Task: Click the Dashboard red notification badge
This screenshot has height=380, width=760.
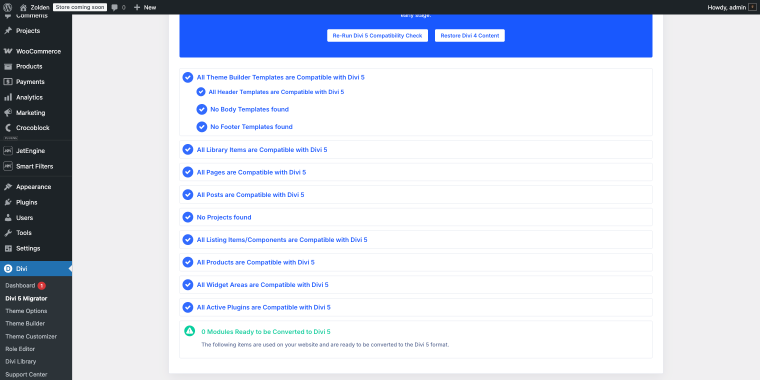Action: tap(42, 285)
